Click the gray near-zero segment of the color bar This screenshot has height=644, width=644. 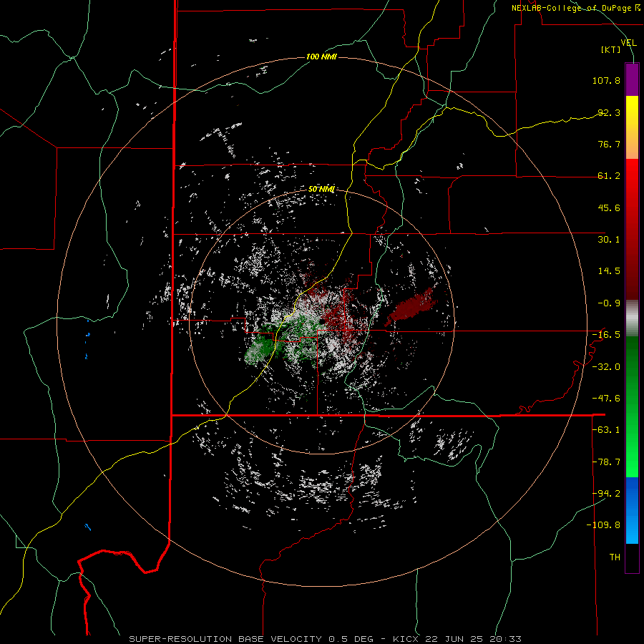632,318
